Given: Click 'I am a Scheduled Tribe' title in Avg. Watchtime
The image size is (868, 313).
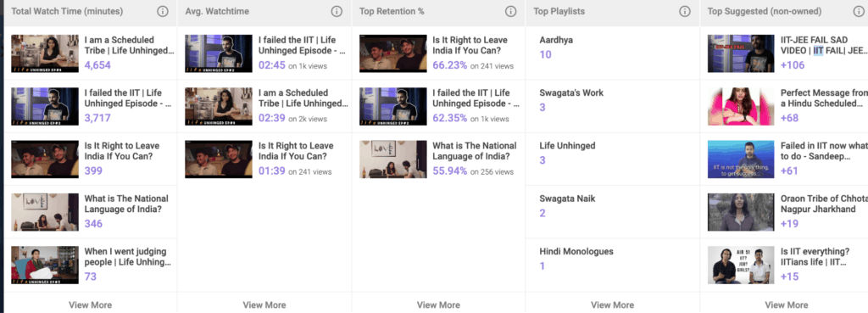Looking at the screenshot, I should (x=303, y=98).
